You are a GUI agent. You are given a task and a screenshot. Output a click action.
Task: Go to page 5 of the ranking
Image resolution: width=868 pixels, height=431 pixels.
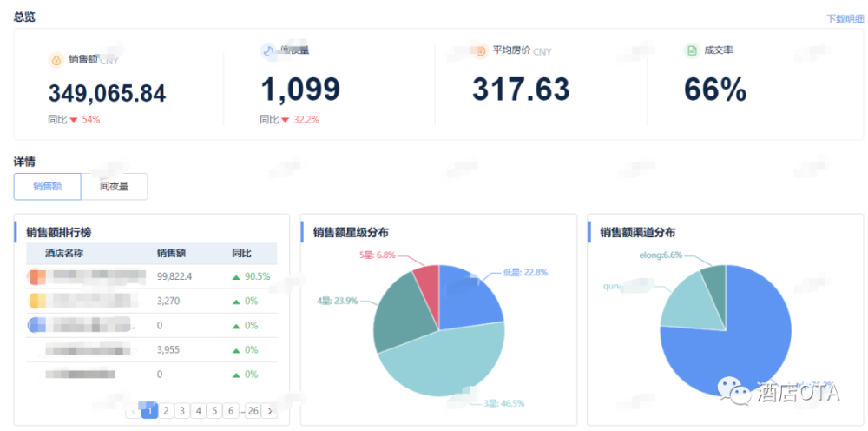tap(214, 411)
